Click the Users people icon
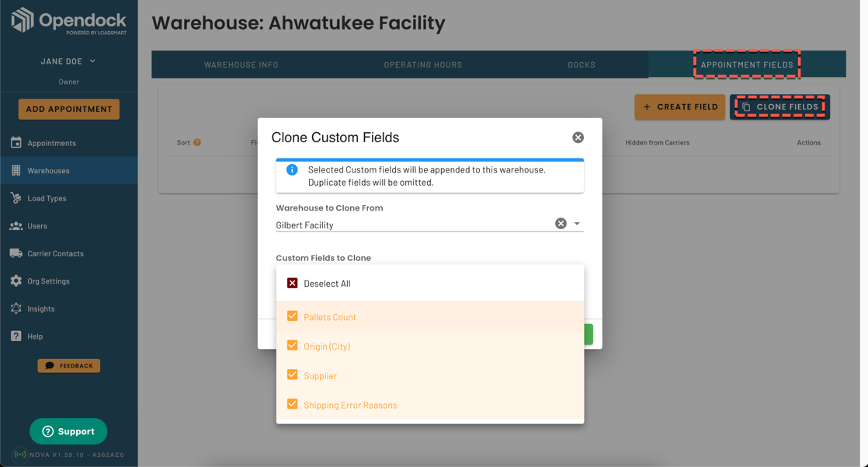868x467 pixels. click(16, 225)
